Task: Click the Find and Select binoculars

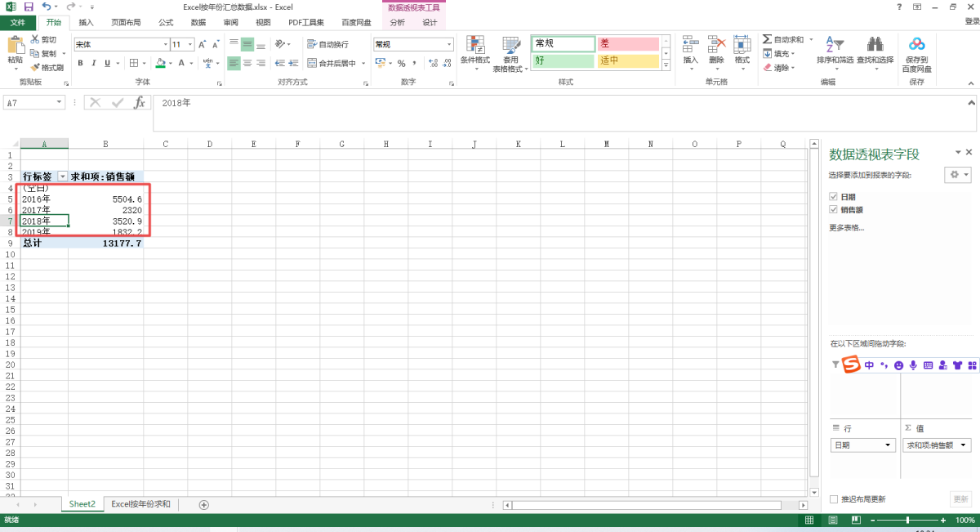Action: coord(875,49)
